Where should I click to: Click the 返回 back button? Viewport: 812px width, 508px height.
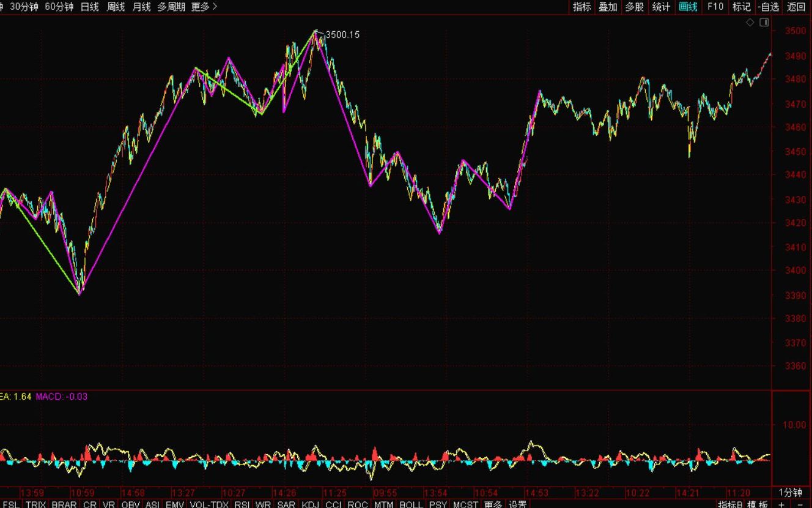(x=796, y=7)
